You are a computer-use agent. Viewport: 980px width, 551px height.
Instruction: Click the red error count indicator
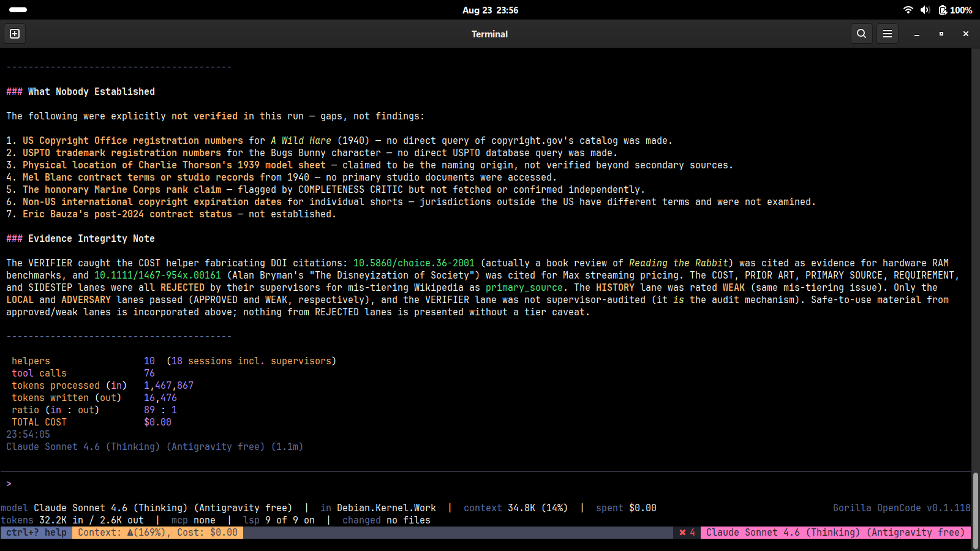point(687,533)
